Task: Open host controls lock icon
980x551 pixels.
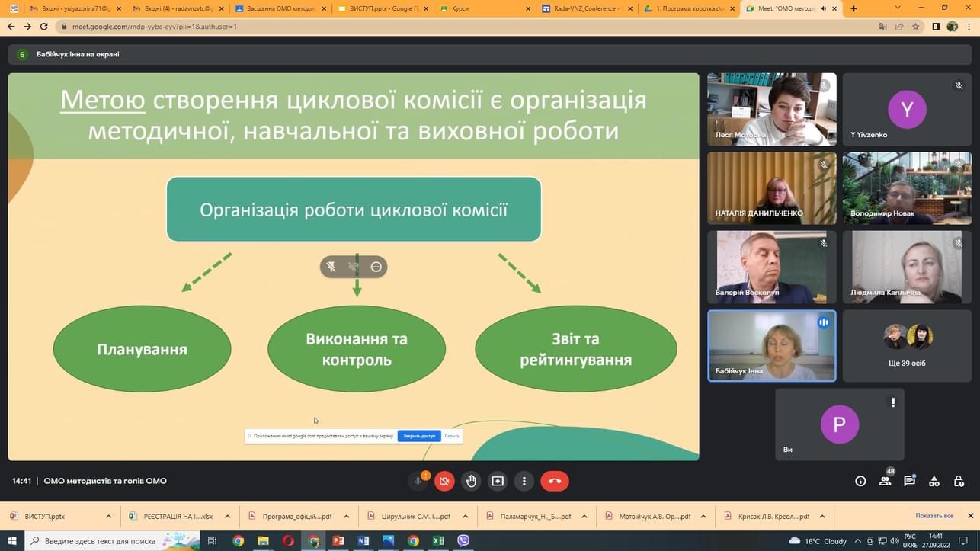Action: [959, 481]
